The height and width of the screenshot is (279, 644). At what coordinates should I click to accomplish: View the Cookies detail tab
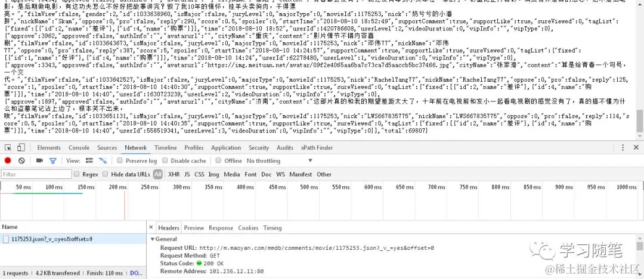(x=248, y=228)
